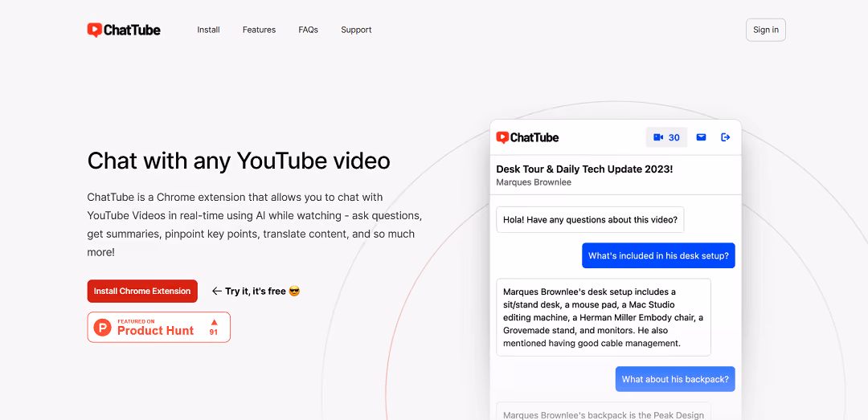
Task: Go to the FAQs nav link
Action: pos(308,30)
